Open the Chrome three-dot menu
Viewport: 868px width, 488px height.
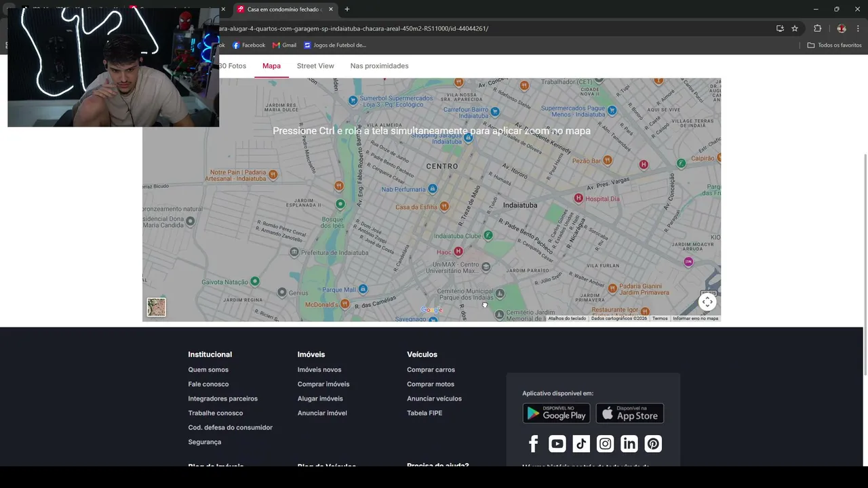click(859, 28)
